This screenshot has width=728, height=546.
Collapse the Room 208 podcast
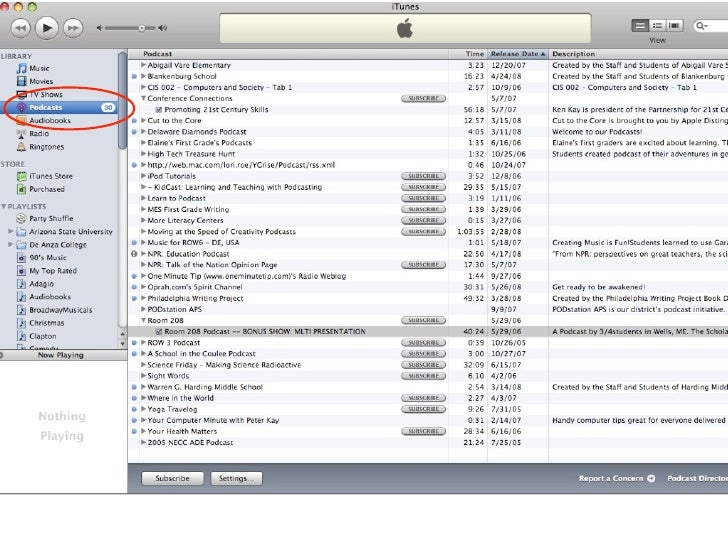[x=143, y=320]
